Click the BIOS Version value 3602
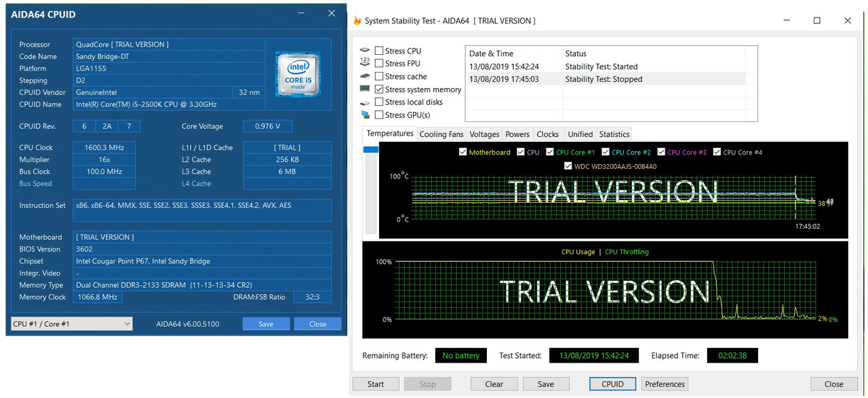This screenshot has width=868, height=398. coord(203,249)
